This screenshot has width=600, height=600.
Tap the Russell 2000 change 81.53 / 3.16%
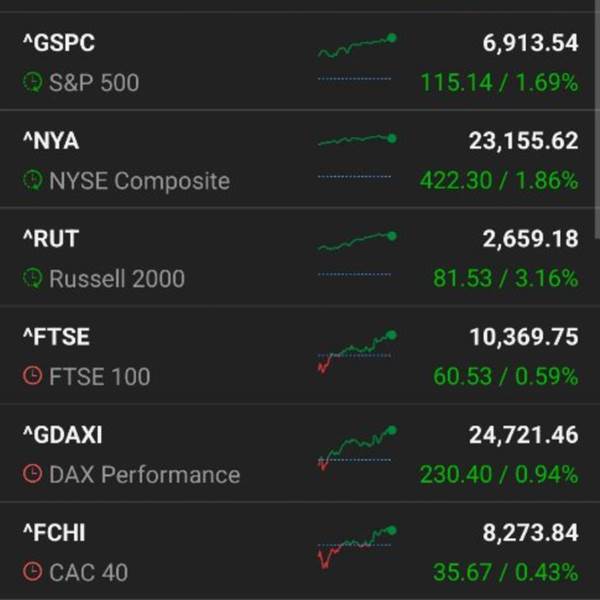pos(505,278)
